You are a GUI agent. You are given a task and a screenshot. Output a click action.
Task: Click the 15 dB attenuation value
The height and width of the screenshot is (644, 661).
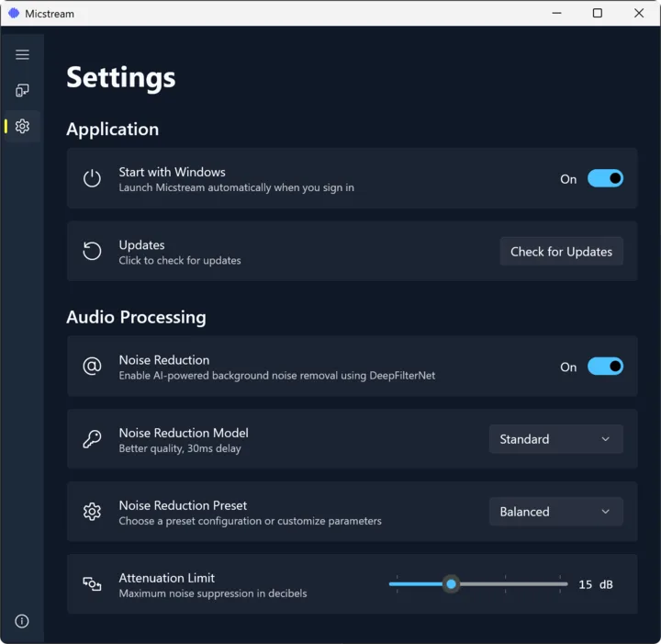coord(596,584)
